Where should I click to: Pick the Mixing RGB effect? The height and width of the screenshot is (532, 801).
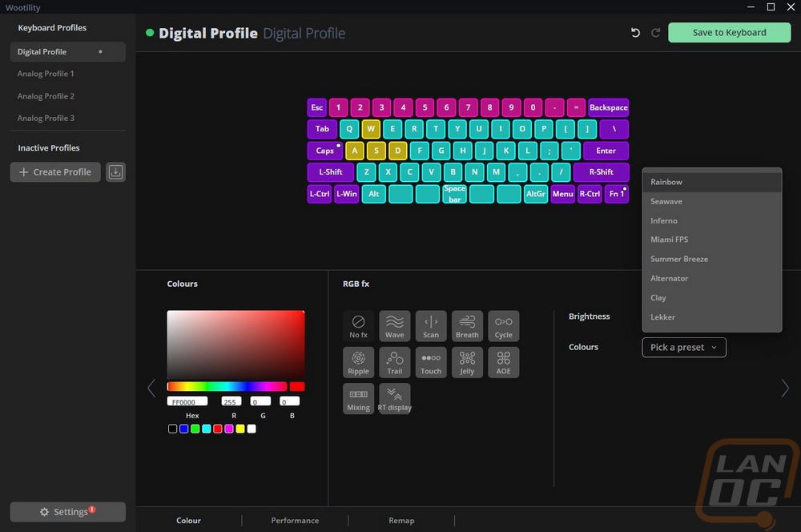[x=358, y=398]
